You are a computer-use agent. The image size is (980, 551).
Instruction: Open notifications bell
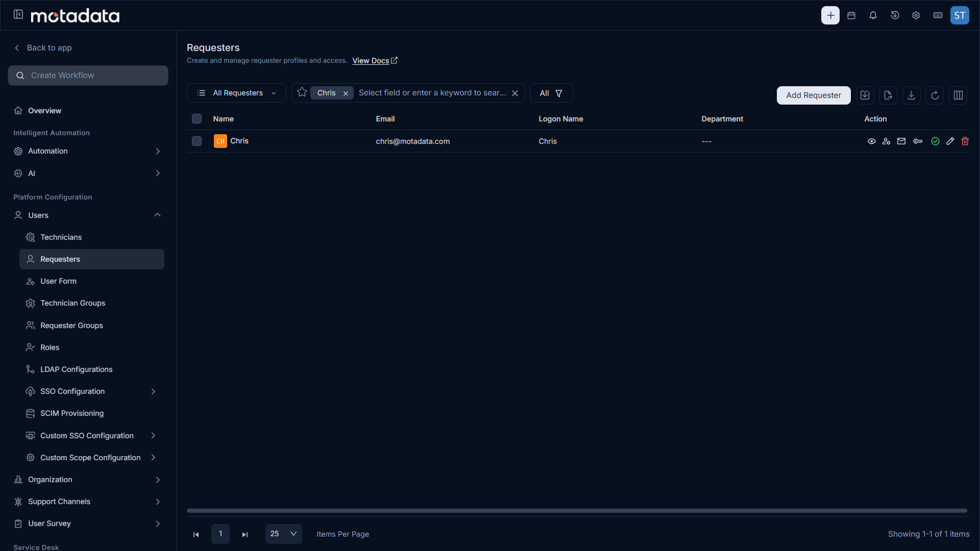click(x=873, y=15)
